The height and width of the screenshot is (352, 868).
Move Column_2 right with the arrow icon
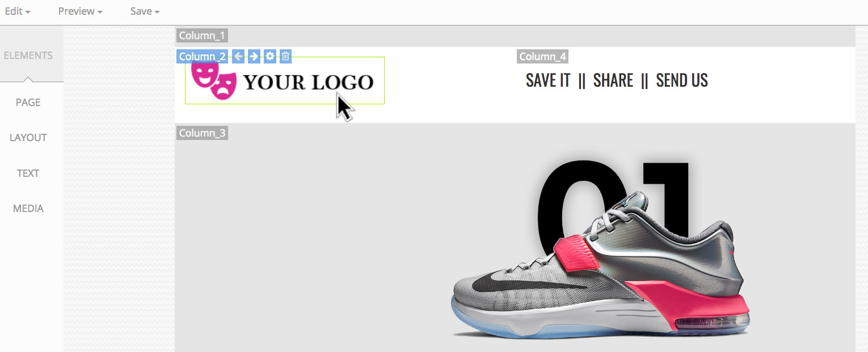coord(254,56)
